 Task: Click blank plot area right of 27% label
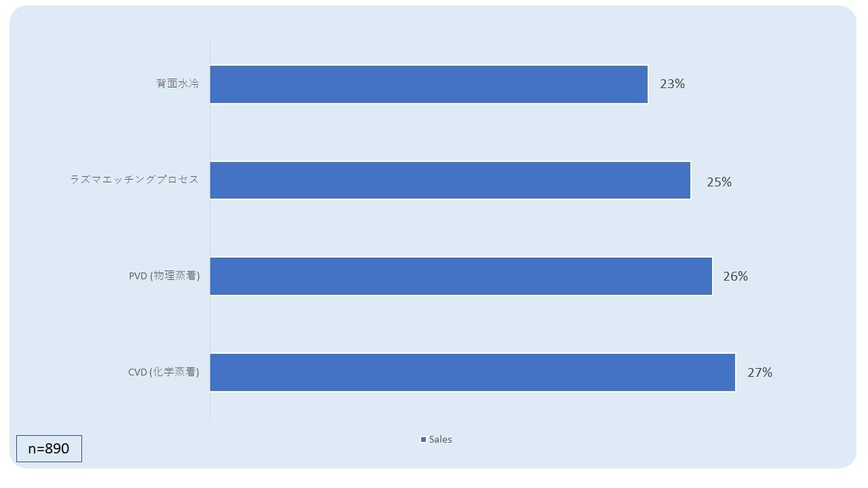pyautogui.click(x=814, y=372)
